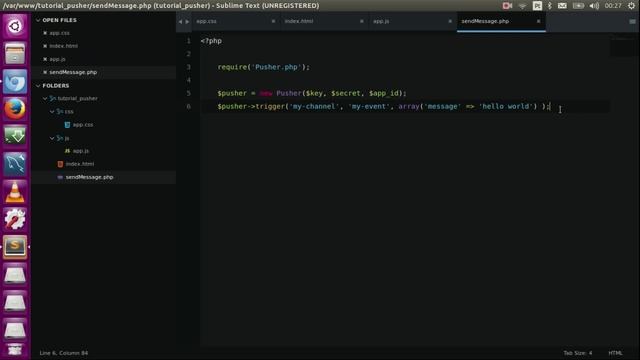Close index.html in the open files list
Screen dimensions: 640x360
(x=45, y=46)
